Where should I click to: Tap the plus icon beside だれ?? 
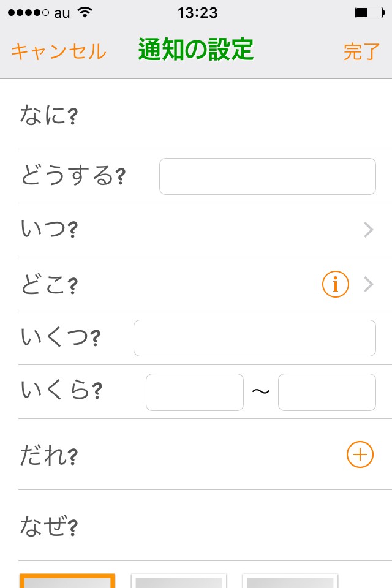click(x=360, y=454)
